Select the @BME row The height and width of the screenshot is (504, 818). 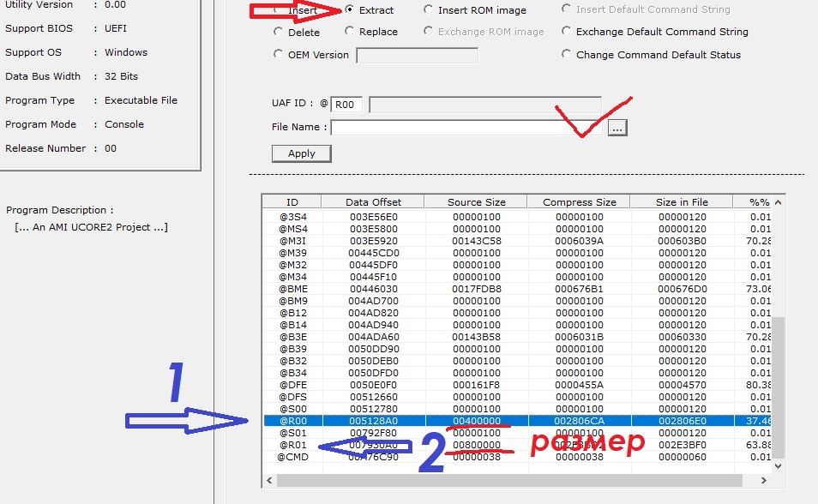coord(518,289)
